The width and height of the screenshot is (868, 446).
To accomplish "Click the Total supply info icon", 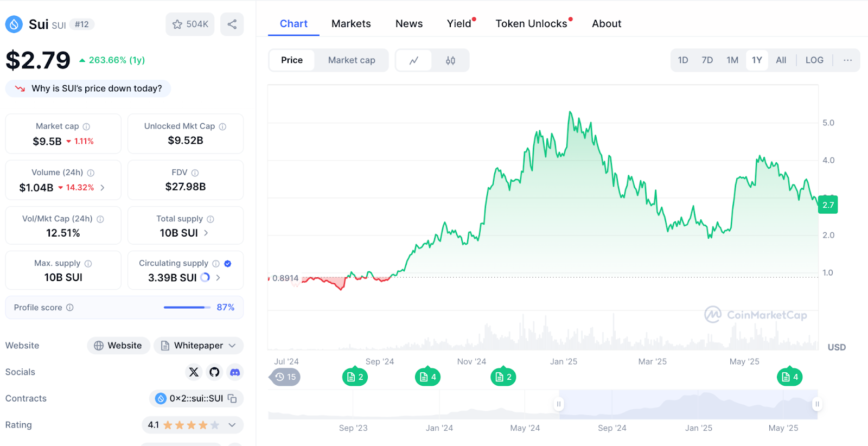I will (x=210, y=219).
